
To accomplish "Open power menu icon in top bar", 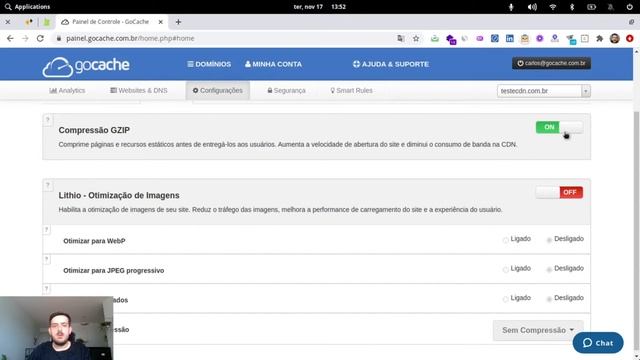I will (629, 7).
